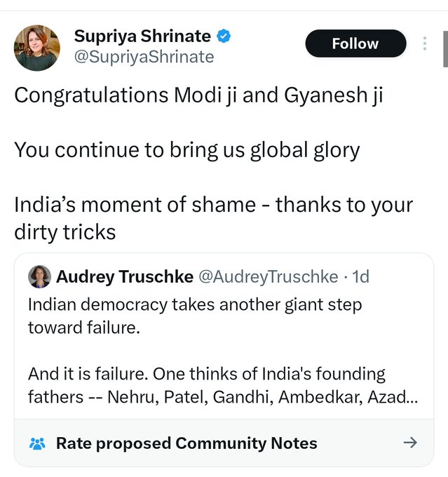
Task: Click the right arrow beside Community Notes
Action: tap(411, 443)
